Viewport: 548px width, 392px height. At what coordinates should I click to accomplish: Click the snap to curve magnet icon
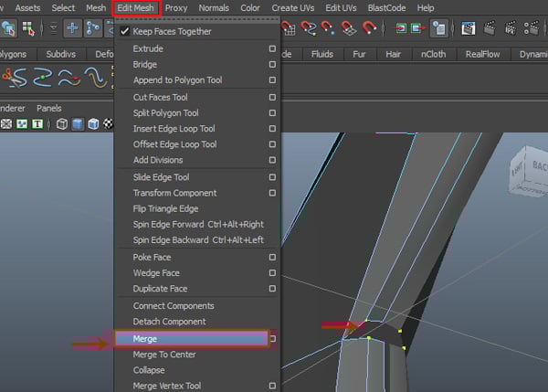311,28
